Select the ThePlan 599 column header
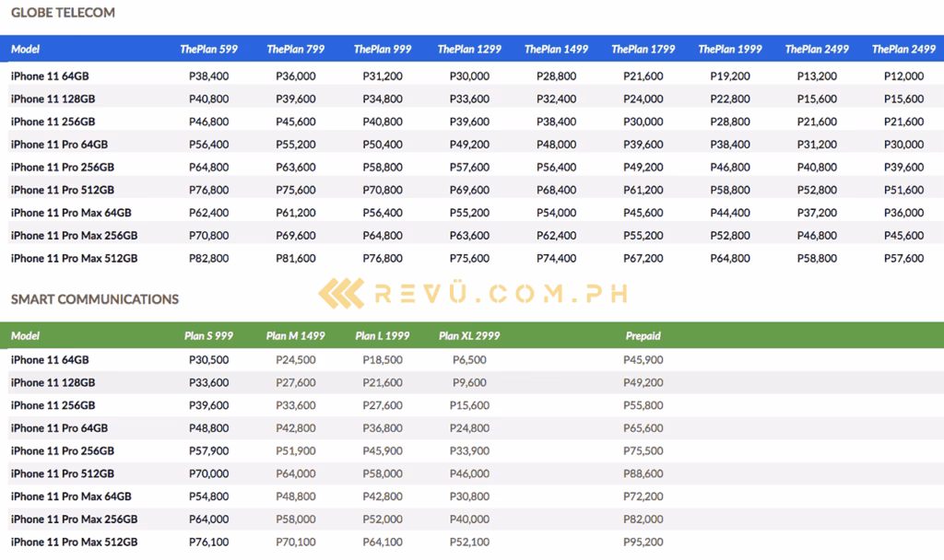This screenshot has width=944, height=560. pos(209,49)
